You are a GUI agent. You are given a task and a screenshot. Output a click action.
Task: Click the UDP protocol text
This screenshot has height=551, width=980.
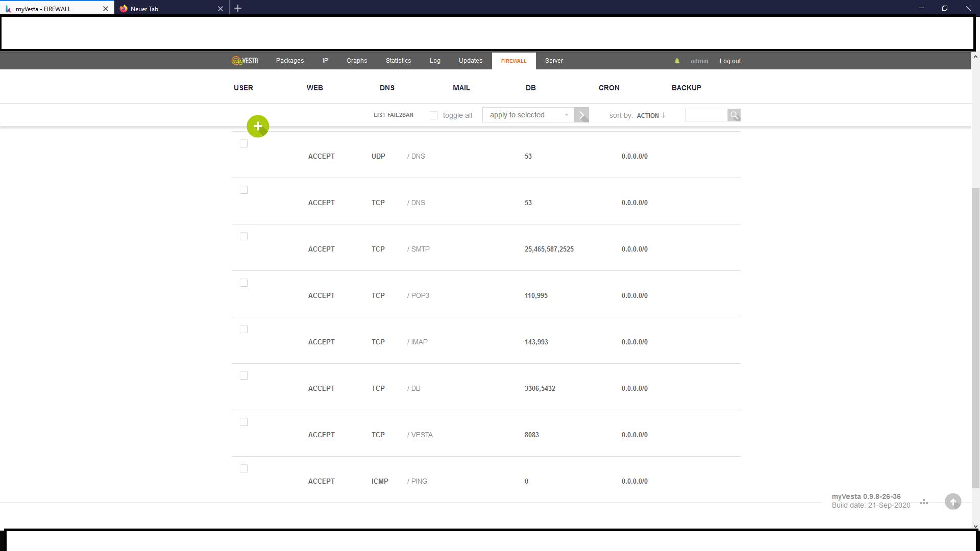(x=378, y=157)
